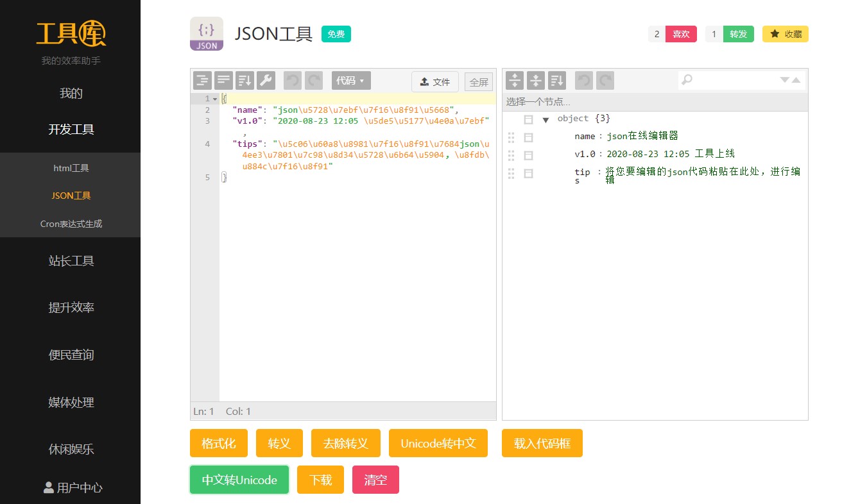
Task: Open the action menu for the v1.0 node
Action: 528,155
